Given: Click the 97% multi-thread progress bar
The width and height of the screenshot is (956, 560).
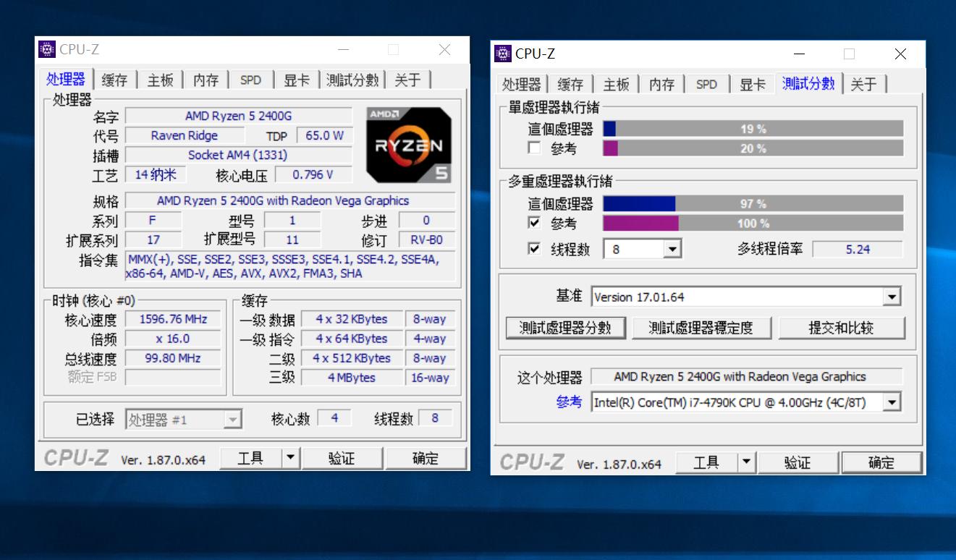Looking at the screenshot, I should (745, 203).
